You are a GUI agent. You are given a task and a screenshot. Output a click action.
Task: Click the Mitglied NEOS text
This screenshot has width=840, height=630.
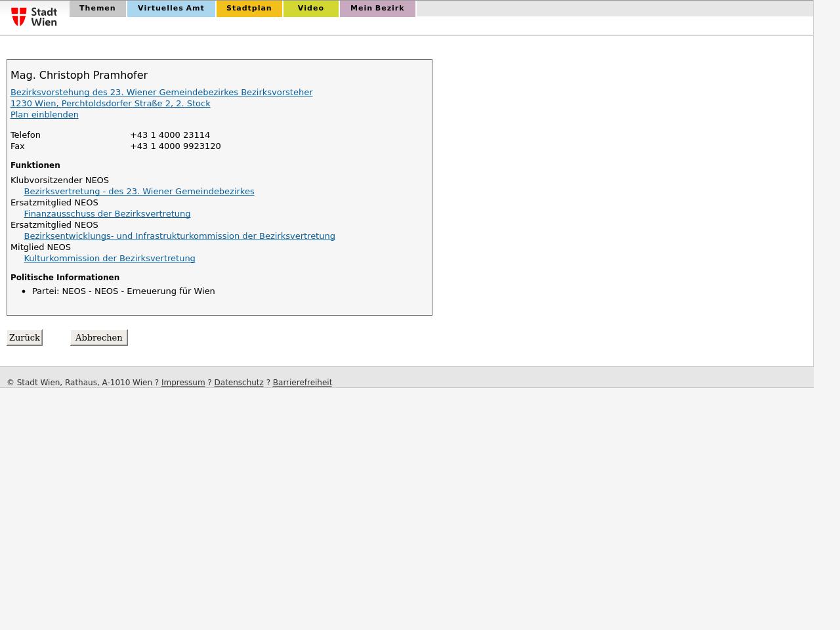coord(41,247)
